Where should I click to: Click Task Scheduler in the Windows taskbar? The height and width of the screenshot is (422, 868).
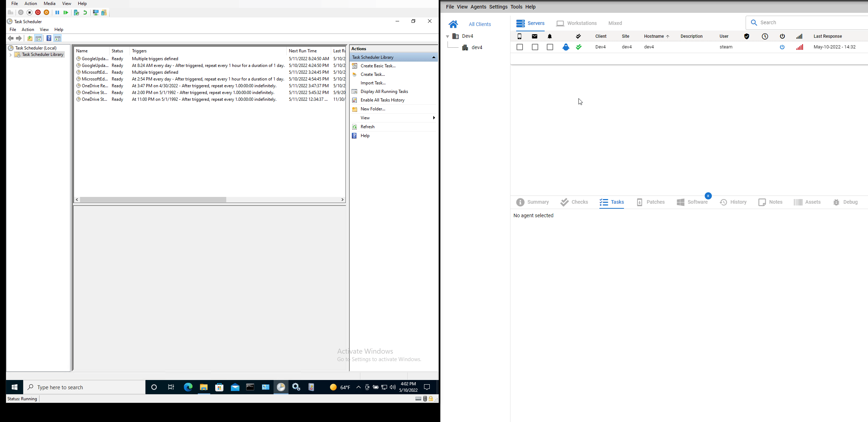[281, 387]
